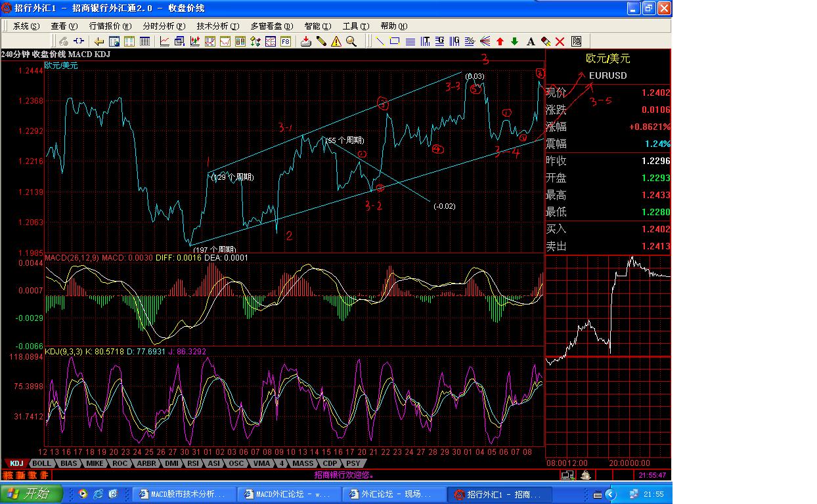Image resolution: width=817 pixels, height=504 pixels.
Task: Select the trend line drawing tool
Action: [380, 41]
